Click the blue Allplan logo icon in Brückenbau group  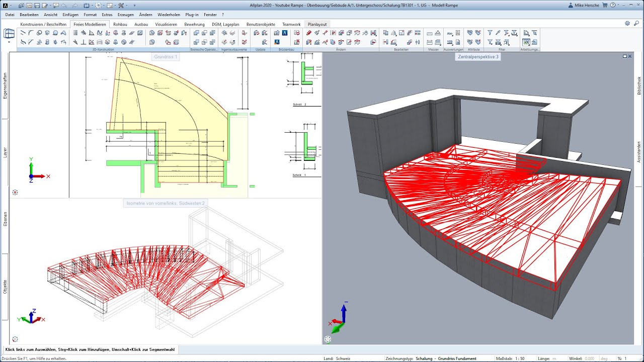285,33
